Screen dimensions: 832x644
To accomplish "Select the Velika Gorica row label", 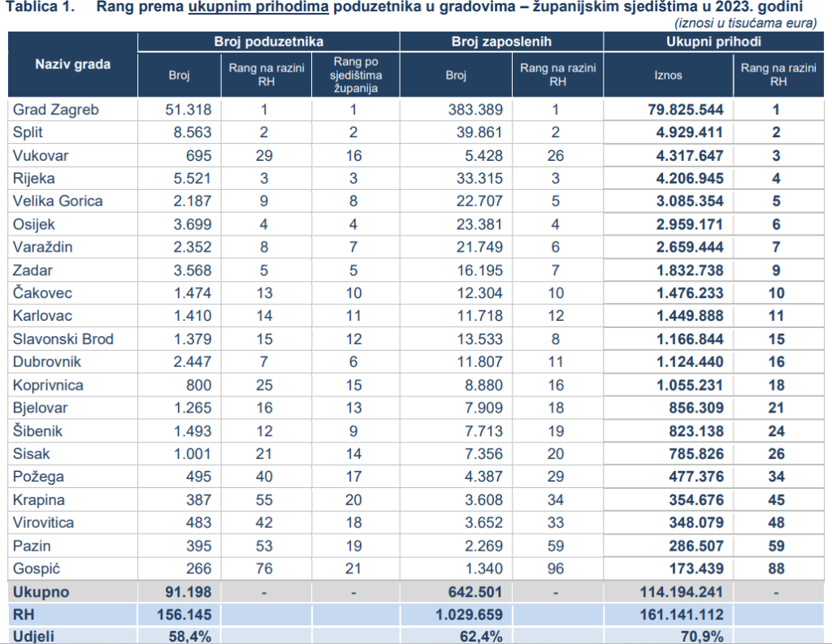I will point(58,201).
